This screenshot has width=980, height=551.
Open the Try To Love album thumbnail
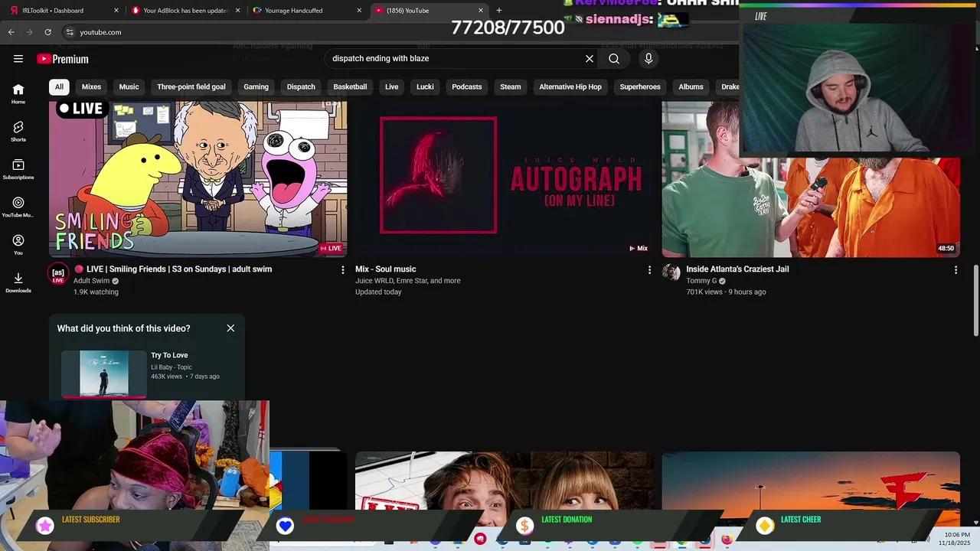104,373
